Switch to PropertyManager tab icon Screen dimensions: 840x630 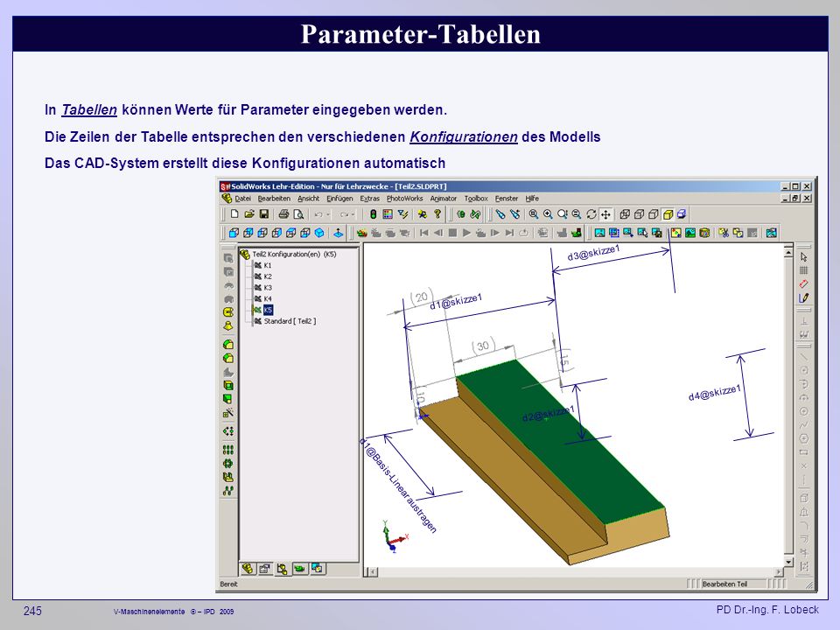264,569
